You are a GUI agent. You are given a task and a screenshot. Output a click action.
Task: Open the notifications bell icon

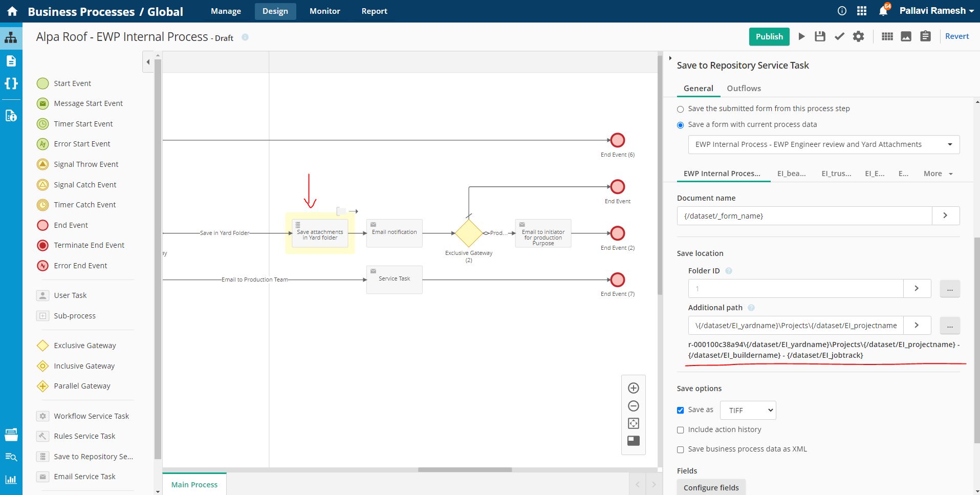883,11
